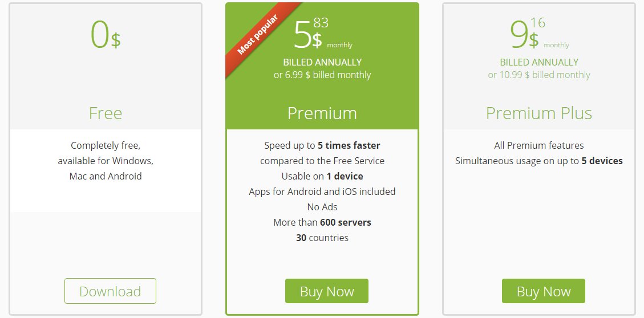Click the Most popular red ribbon

[x=258, y=35]
